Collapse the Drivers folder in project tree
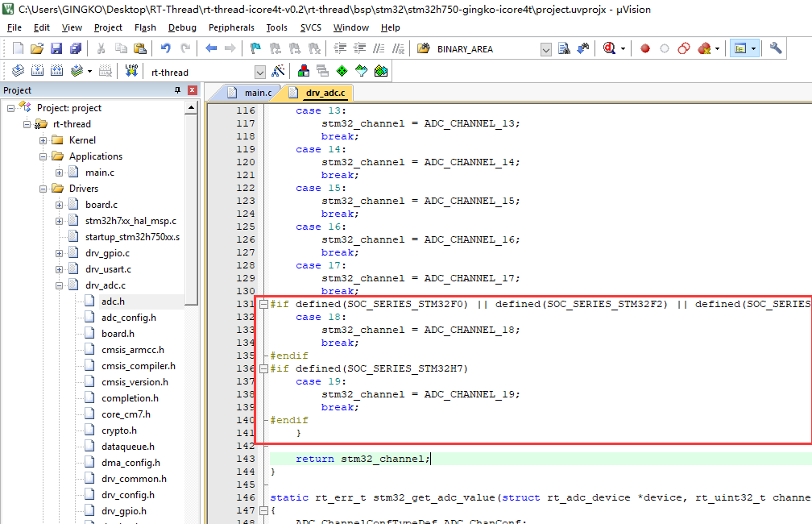This screenshot has height=524, width=812. (x=43, y=189)
